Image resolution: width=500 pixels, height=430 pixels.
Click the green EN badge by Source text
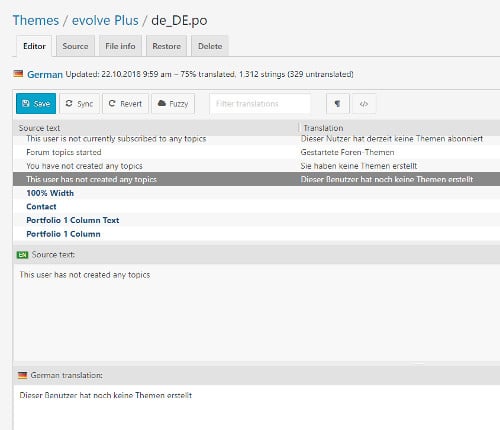tap(22, 255)
